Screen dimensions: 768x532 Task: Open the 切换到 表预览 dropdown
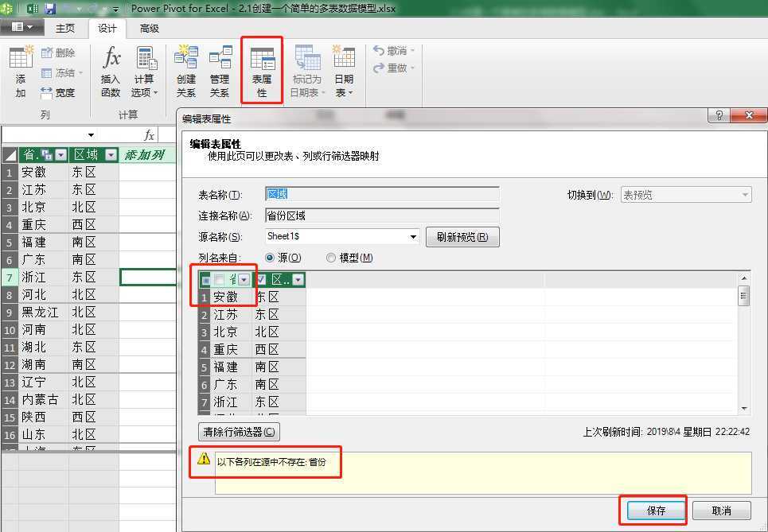tap(744, 195)
